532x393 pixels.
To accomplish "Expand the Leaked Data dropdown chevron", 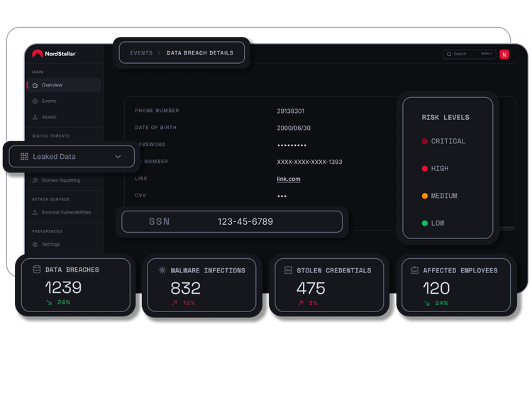I will point(118,157).
